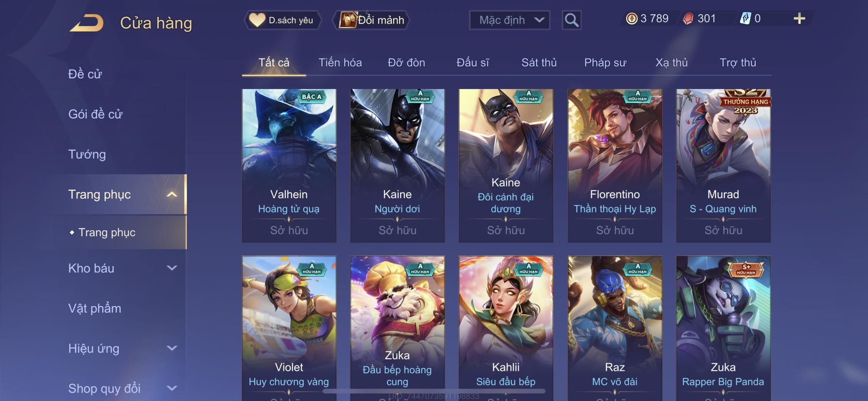
Task: Open the search magnifier icon
Action: (571, 20)
